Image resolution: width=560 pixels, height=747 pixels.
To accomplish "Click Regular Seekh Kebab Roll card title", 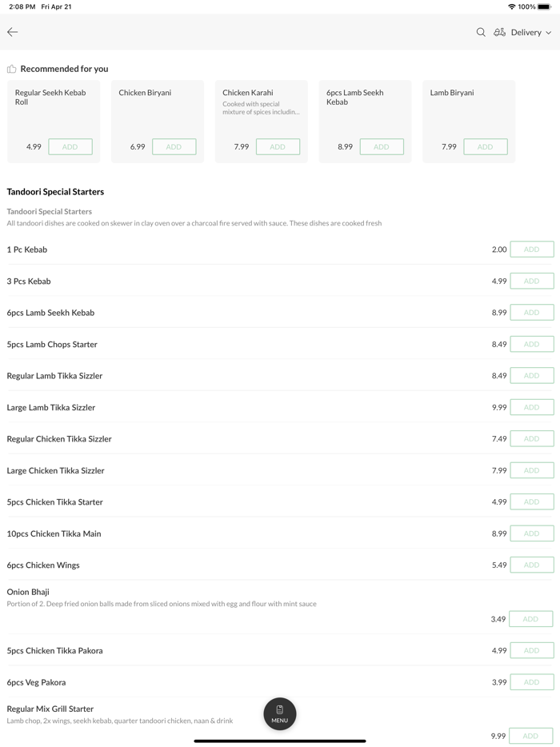I will [50, 98].
